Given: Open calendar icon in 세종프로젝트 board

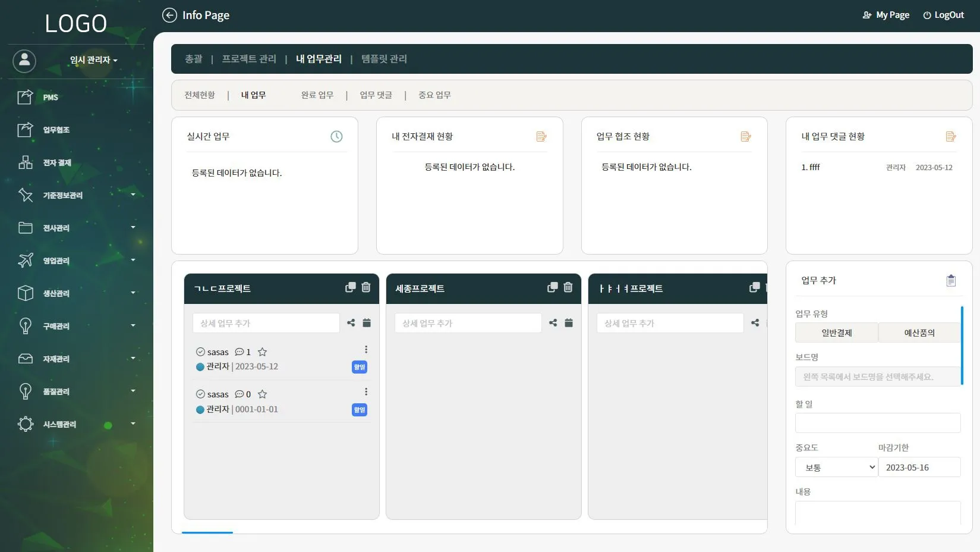Looking at the screenshot, I should click(x=569, y=322).
